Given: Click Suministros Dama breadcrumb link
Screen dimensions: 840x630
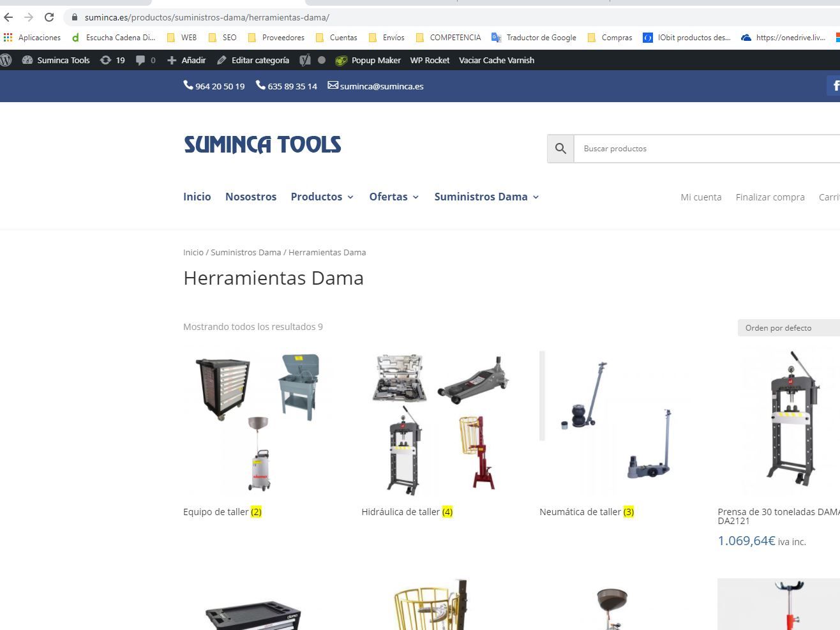Looking at the screenshot, I should (x=246, y=252).
